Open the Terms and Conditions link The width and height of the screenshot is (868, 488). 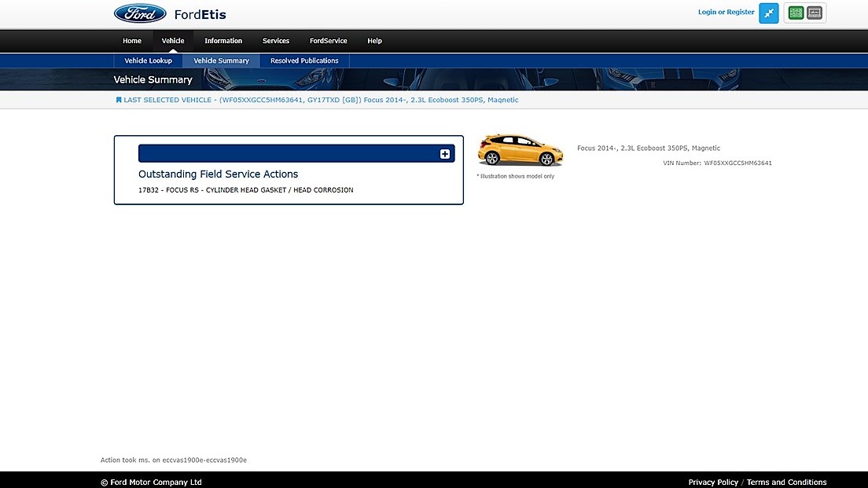click(x=786, y=482)
